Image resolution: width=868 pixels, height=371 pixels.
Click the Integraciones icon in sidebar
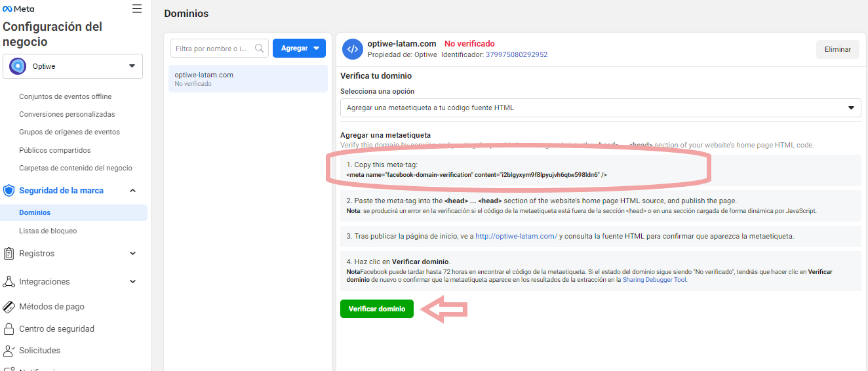(x=9, y=282)
